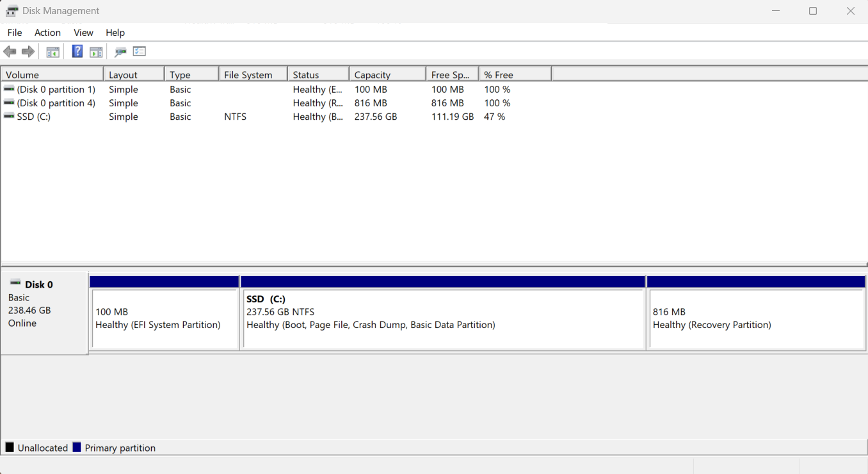This screenshot has width=868, height=474.
Task: Click the Forward arrow toolbar icon
Action: tap(28, 52)
